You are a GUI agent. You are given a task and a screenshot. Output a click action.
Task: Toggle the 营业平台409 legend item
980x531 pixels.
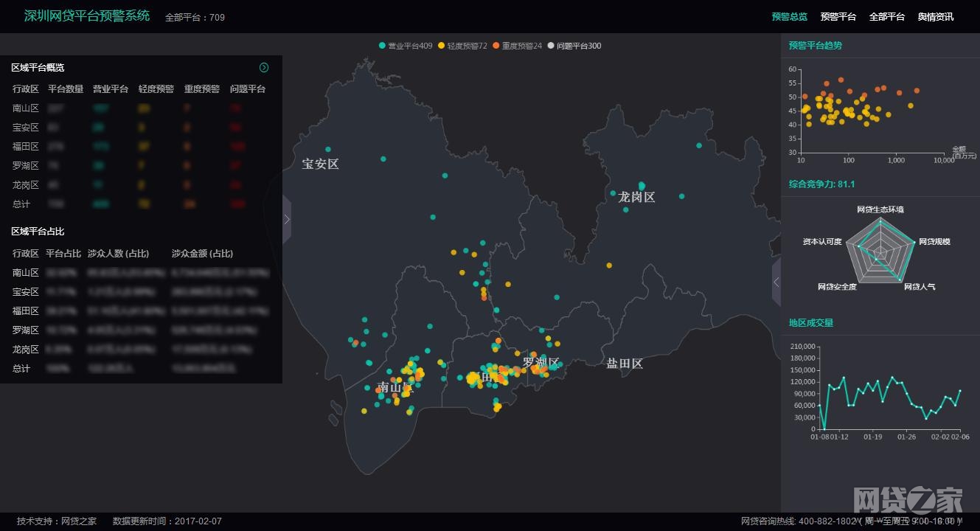click(406, 46)
